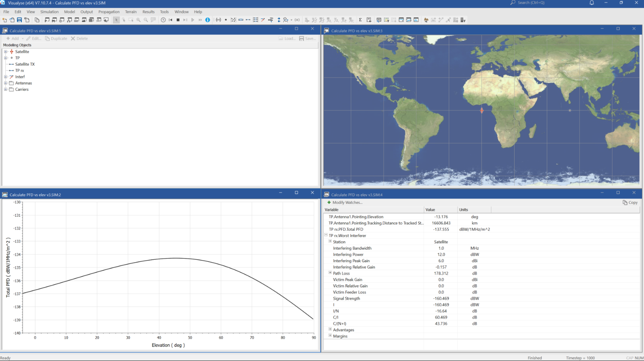Select the arrow pointer tool in toolbar
The height and width of the screenshot is (361, 644).
[x=117, y=20]
